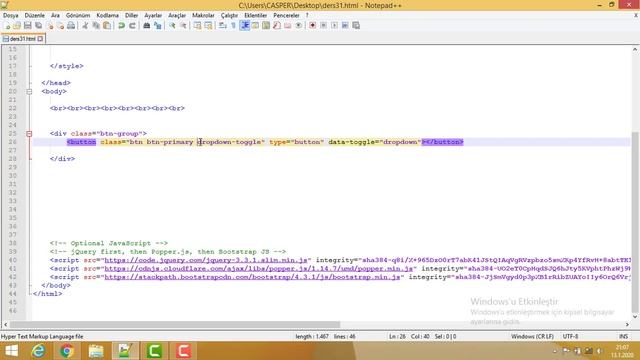Undo with the green arrow icon
The height and width of the screenshot is (360, 640).
tap(121, 26)
